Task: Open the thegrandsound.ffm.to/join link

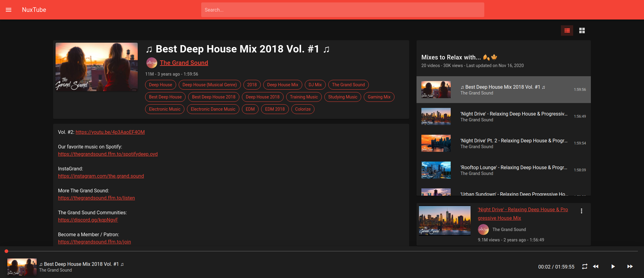Action: 94,242
